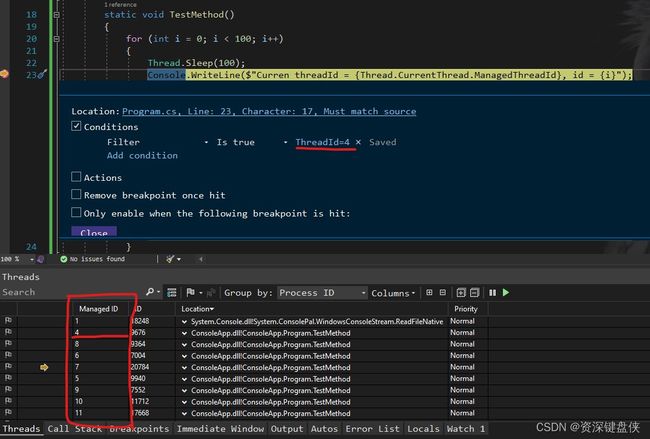
Task: Flag the thread with Managed ID 4
Action: point(9,332)
